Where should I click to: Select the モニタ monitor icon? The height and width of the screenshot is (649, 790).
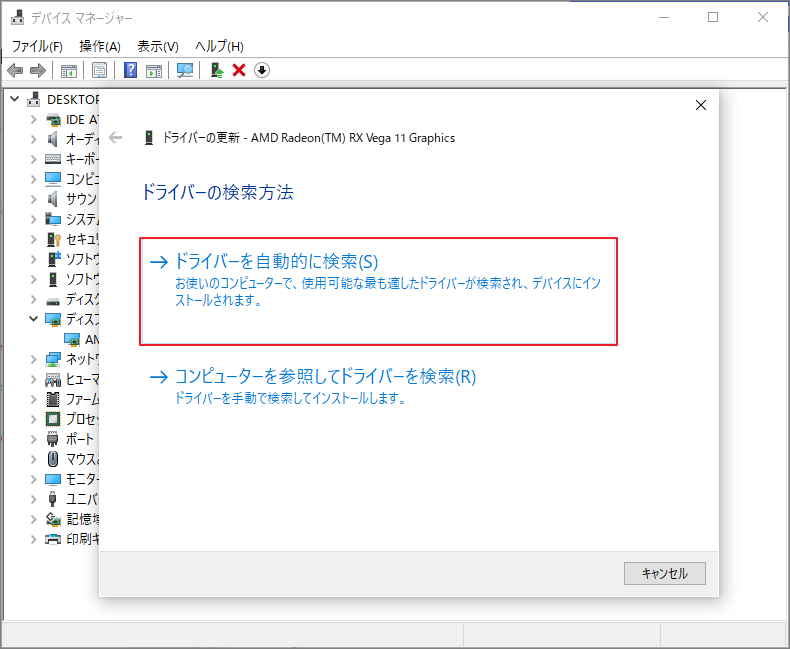coord(53,479)
